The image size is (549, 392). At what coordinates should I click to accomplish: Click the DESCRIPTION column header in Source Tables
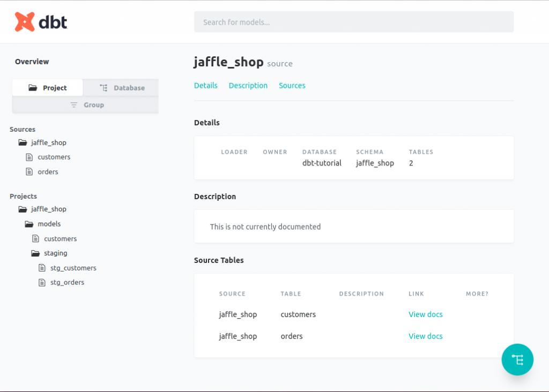(361, 294)
